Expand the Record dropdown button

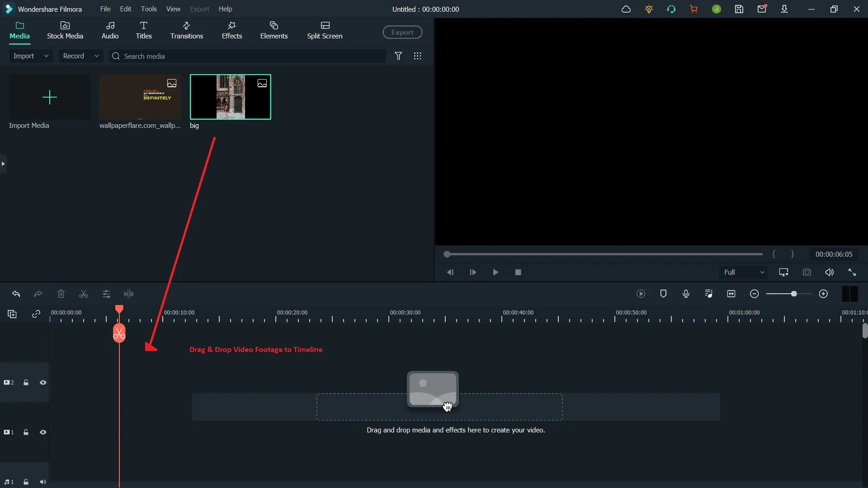(95, 56)
